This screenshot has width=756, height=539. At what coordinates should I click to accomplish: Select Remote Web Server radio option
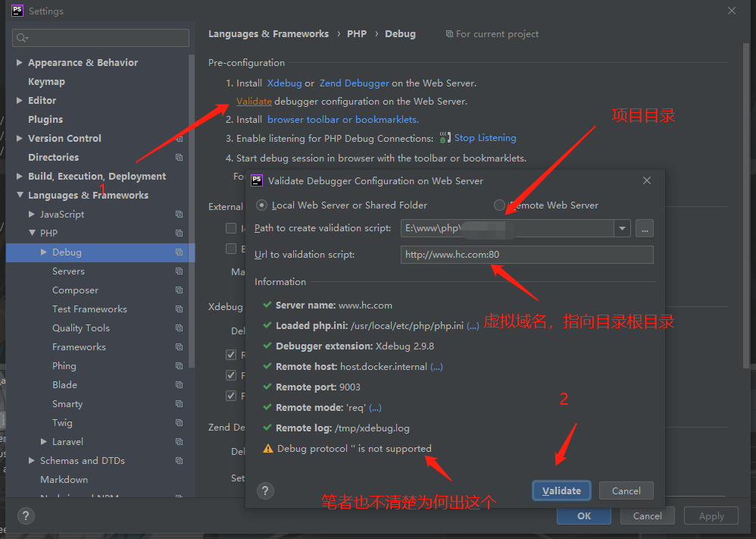[x=499, y=205]
